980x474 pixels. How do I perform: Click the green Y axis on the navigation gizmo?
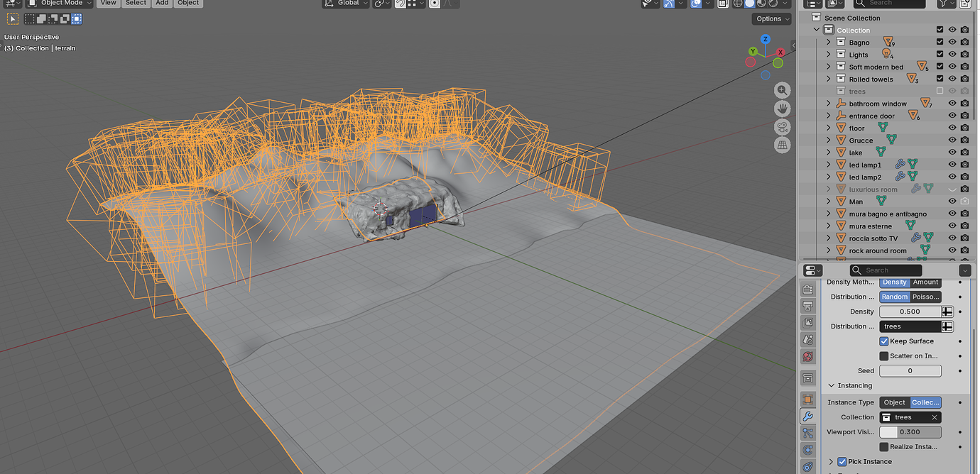(754, 51)
